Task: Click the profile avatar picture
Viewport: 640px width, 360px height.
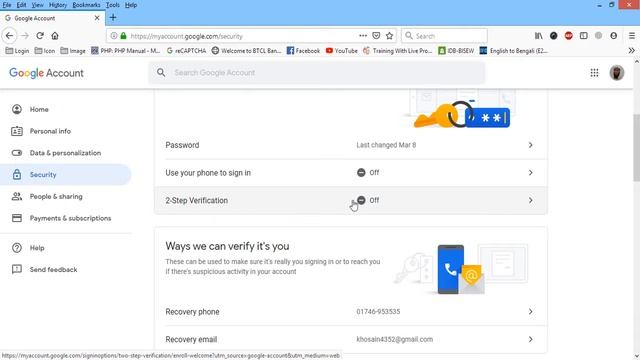Action: pos(617,73)
